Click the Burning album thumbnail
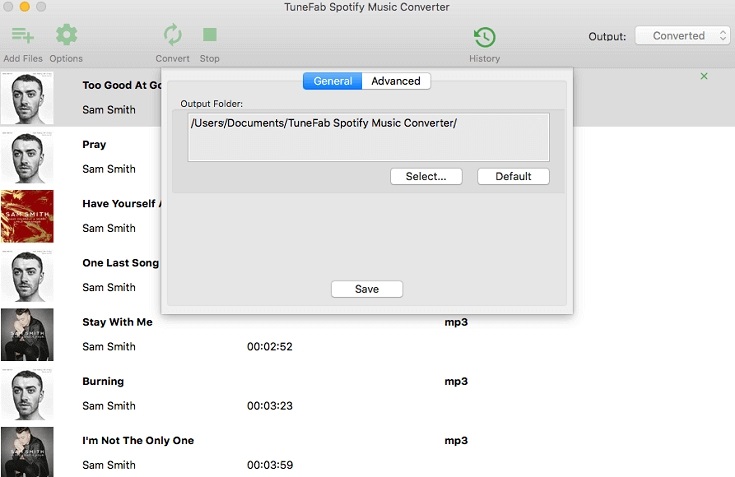 [27, 394]
